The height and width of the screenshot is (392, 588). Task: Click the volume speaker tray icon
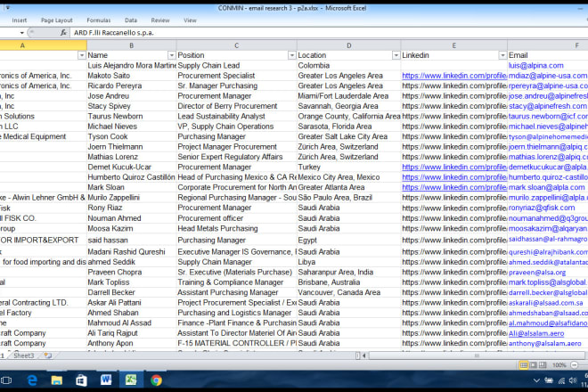point(573,380)
